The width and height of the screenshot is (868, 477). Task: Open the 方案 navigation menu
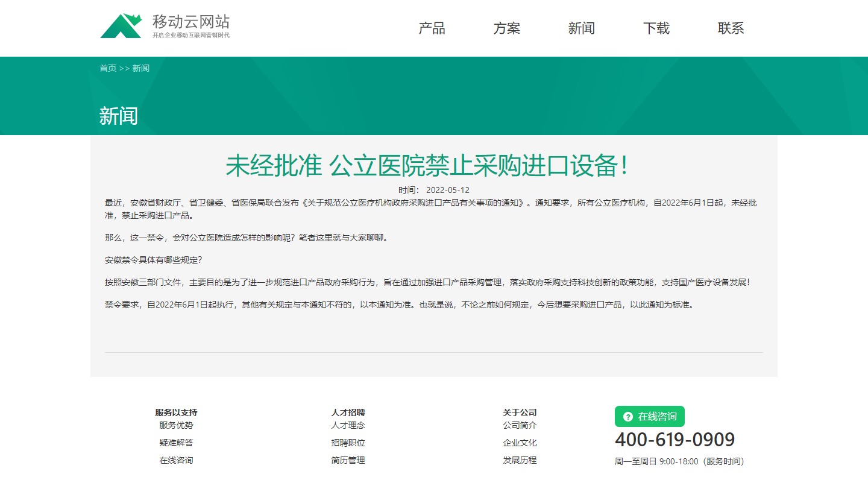[x=506, y=28]
